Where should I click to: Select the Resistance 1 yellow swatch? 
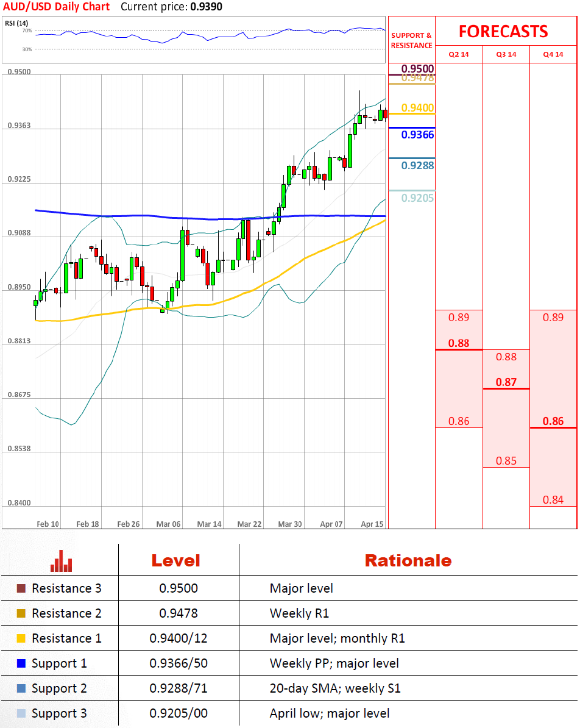tap(21, 638)
